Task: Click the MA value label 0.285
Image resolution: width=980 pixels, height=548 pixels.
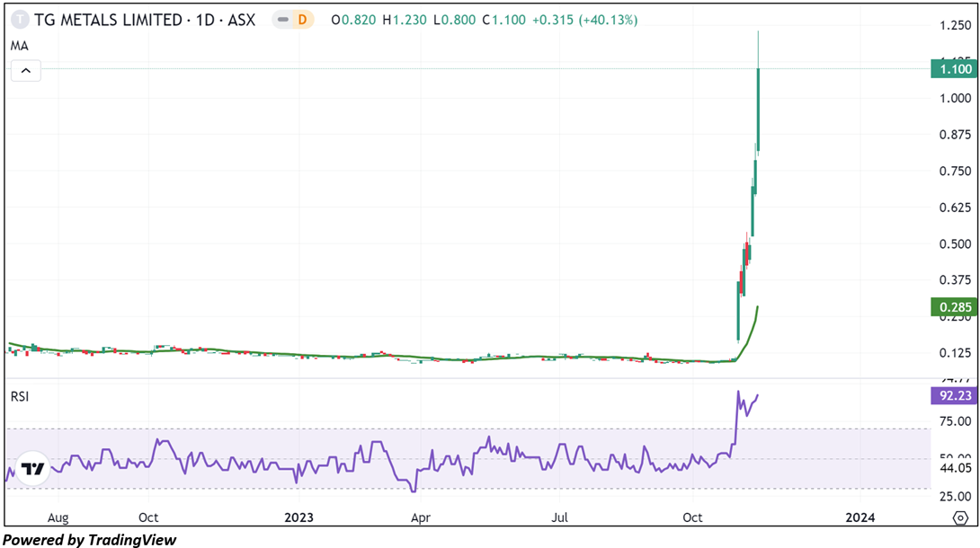Action: tap(954, 307)
